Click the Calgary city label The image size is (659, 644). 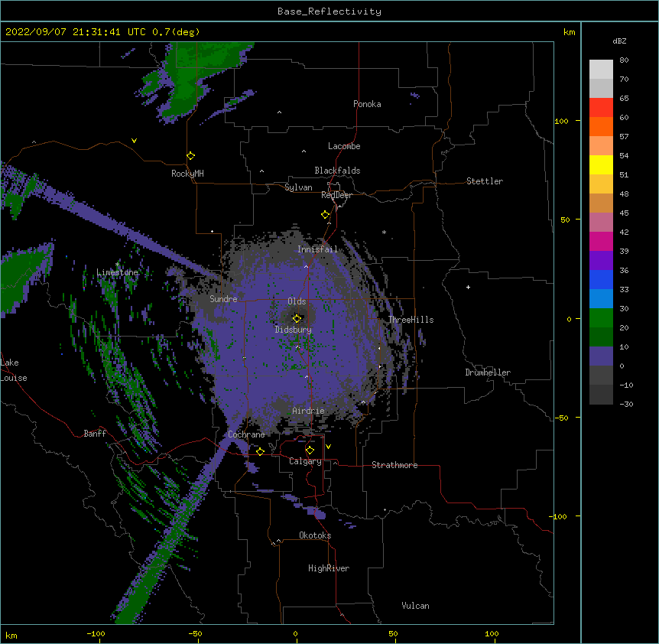coord(305,461)
